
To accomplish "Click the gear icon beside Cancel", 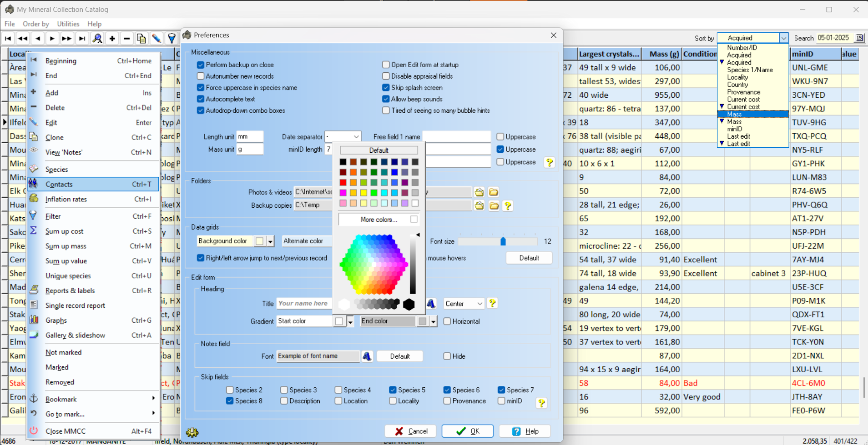I will point(192,432).
